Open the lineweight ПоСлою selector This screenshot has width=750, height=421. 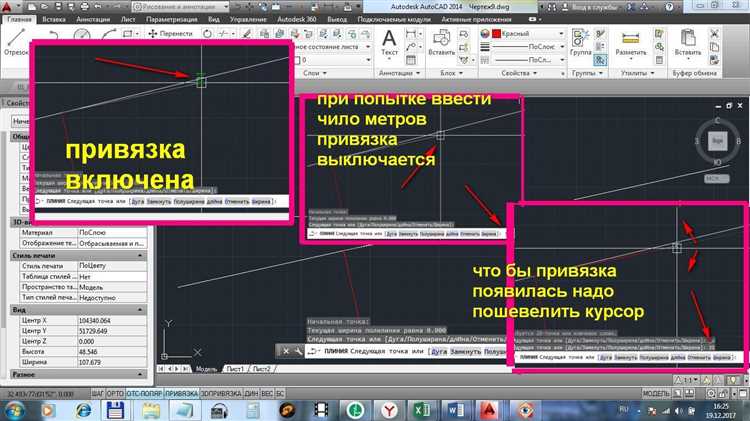(529, 47)
